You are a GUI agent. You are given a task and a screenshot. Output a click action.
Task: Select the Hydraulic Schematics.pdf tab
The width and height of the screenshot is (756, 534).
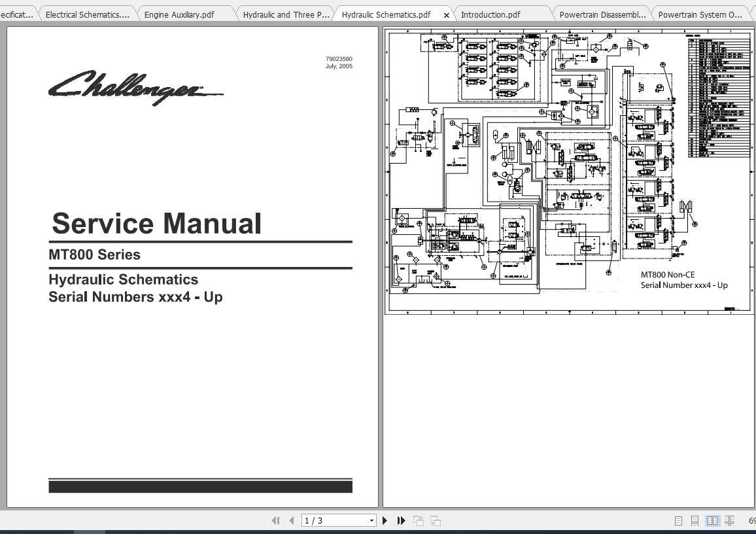pos(387,15)
